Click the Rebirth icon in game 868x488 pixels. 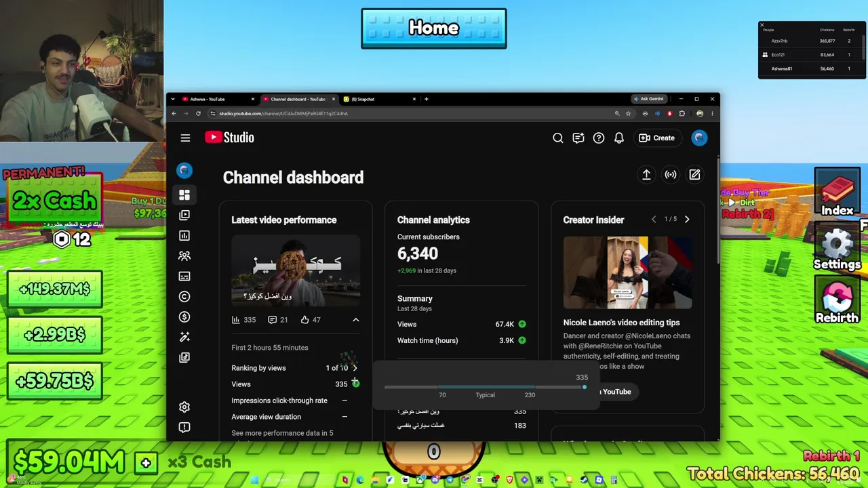[x=837, y=300]
